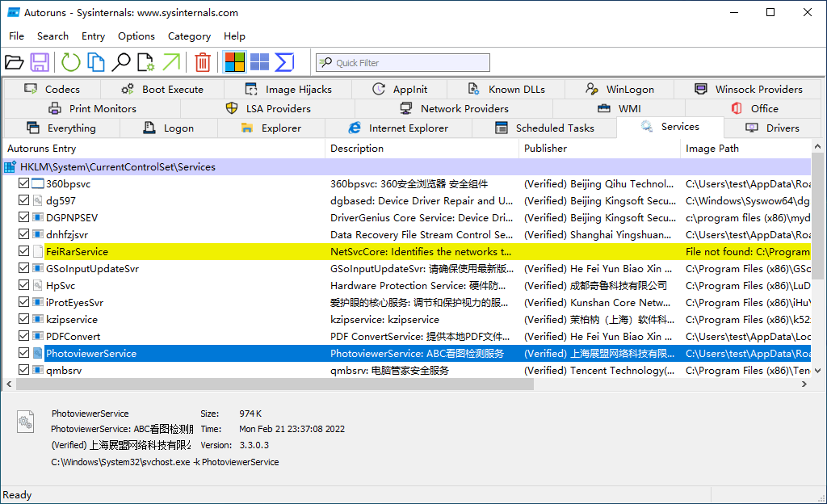
Task: Toggle the GSoInputUpdateSvr checkbox
Action: (23, 268)
